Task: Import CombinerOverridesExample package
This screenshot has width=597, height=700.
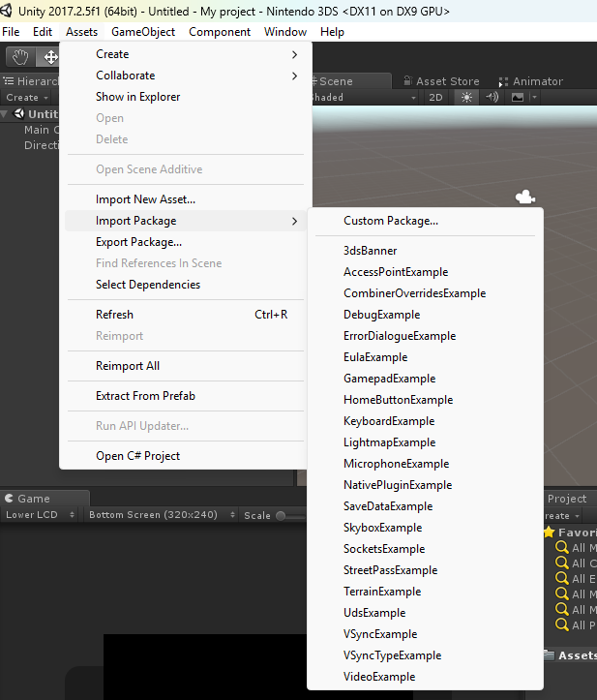Action: [425, 293]
